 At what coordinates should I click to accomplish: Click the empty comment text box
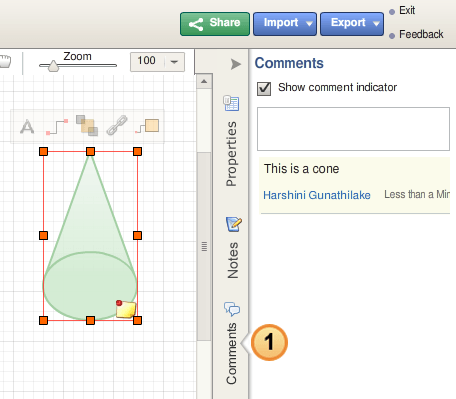(x=353, y=129)
